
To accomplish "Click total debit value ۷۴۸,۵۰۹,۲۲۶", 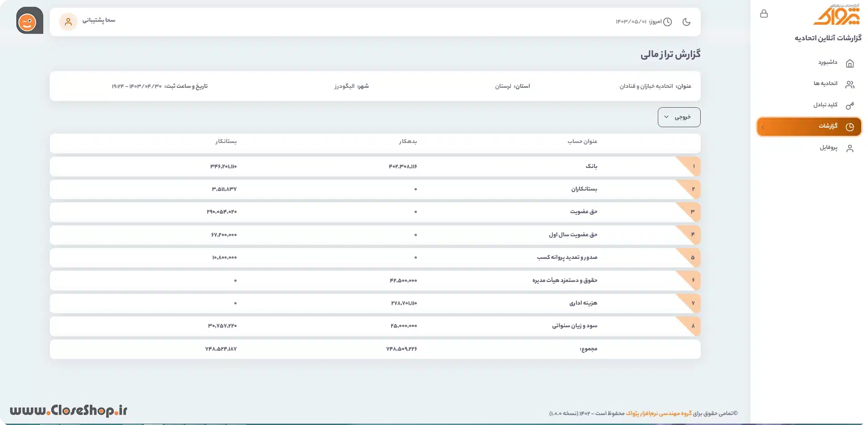I will pos(401,349).
